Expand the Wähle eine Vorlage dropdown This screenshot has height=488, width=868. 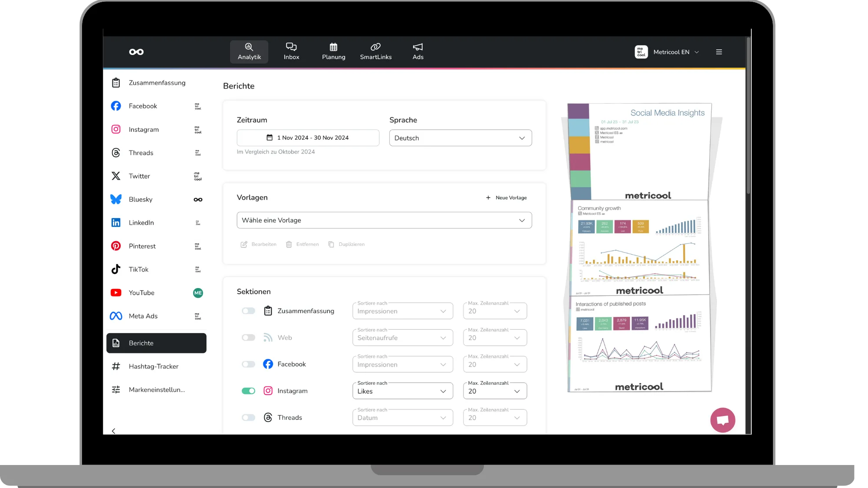pos(384,220)
